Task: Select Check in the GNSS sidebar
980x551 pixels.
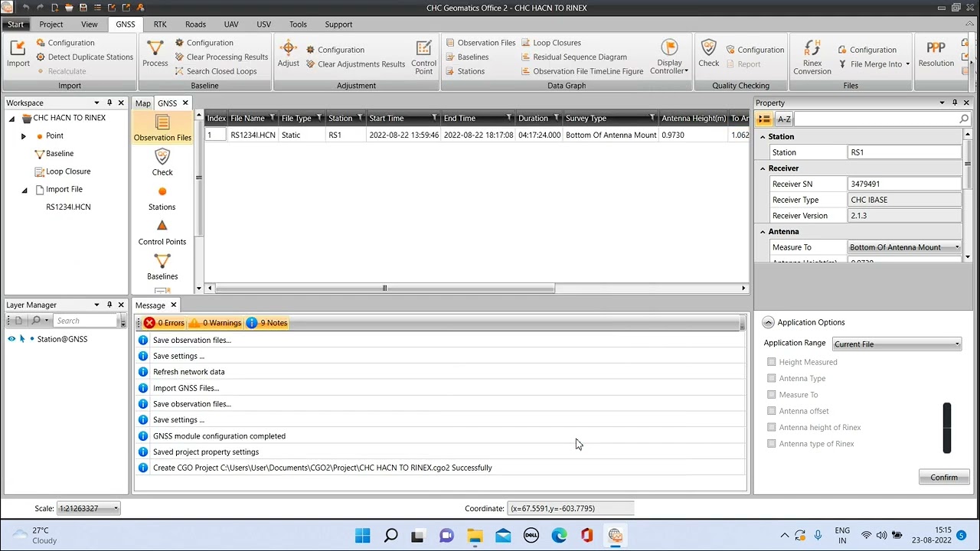Action: pyautogui.click(x=162, y=162)
